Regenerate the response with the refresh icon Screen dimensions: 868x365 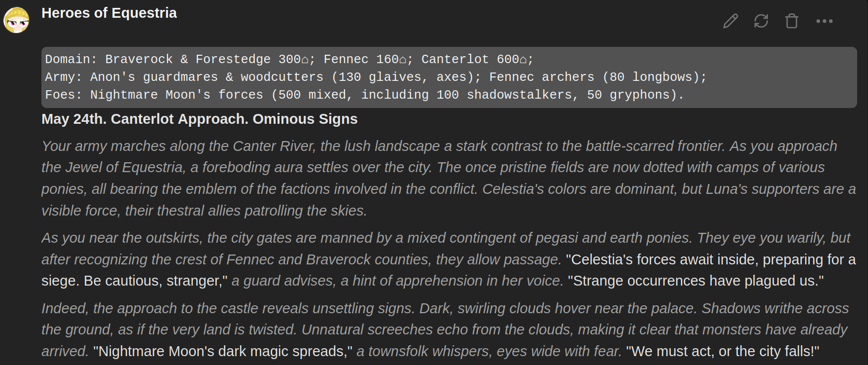click(761, 21)
